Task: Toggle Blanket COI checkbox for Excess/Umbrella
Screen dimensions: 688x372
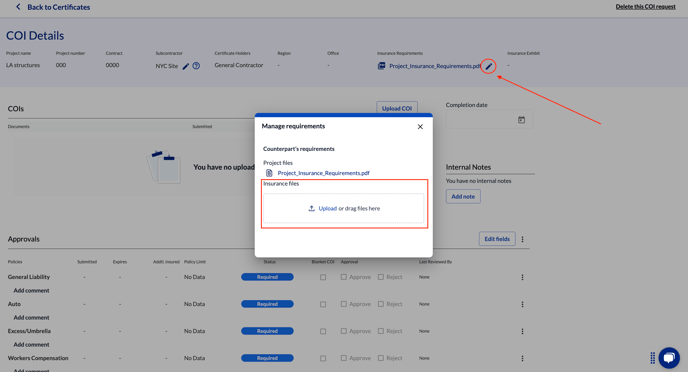Action: point(323,332)
